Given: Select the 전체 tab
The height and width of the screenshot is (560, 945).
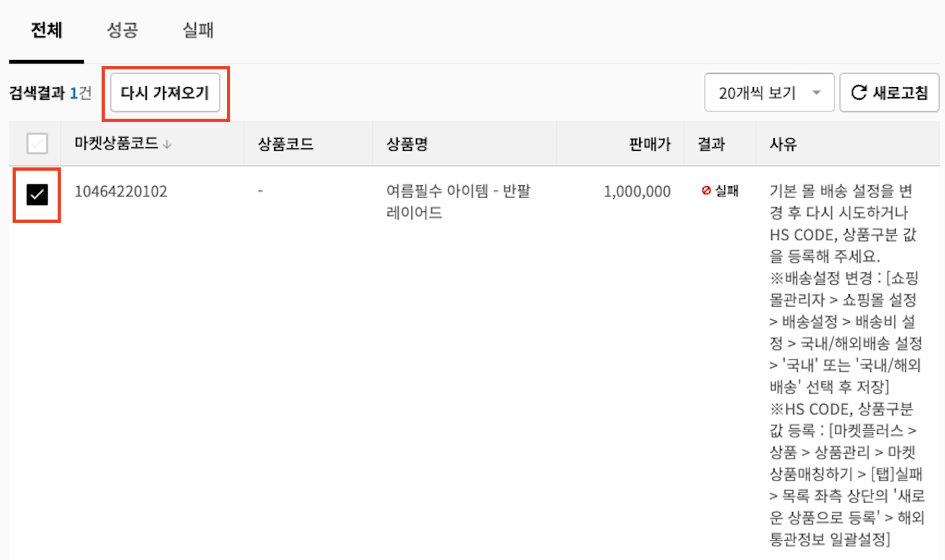Looking at the screenshot, I should pyautogui.click(x=46, y=30).
